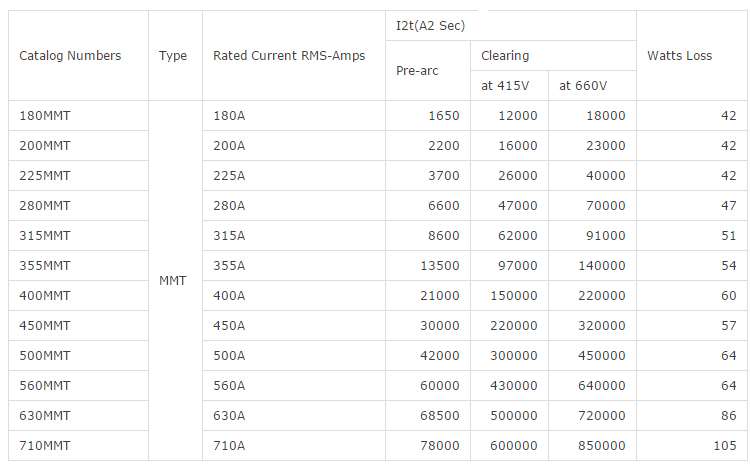The image size is (750, 470).
Task: Click the Type column header
Action: 173,56
